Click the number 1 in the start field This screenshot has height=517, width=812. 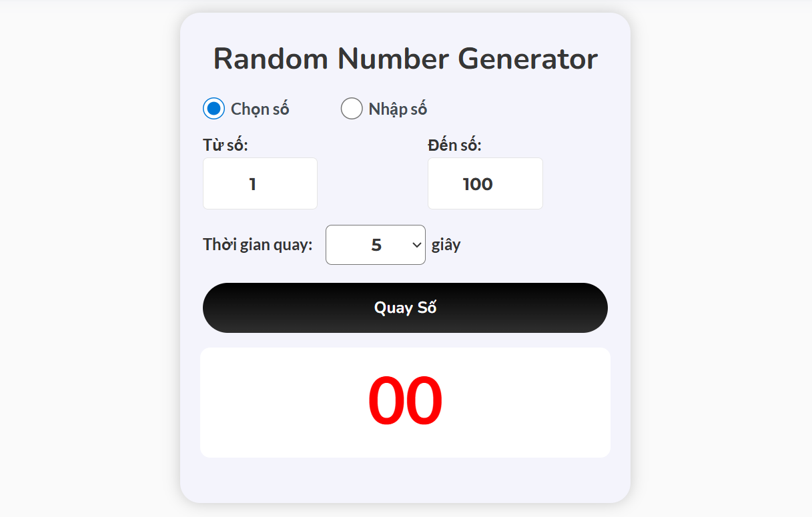click(252, 184)
